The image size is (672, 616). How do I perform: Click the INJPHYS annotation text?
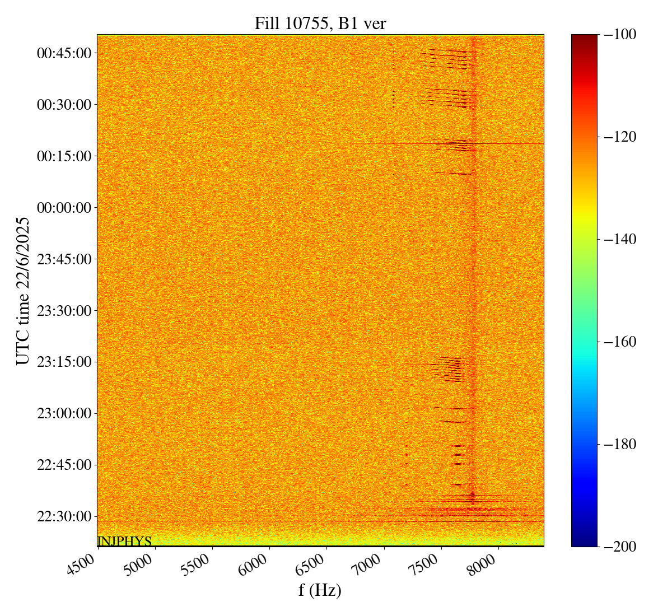click(124, 541)
